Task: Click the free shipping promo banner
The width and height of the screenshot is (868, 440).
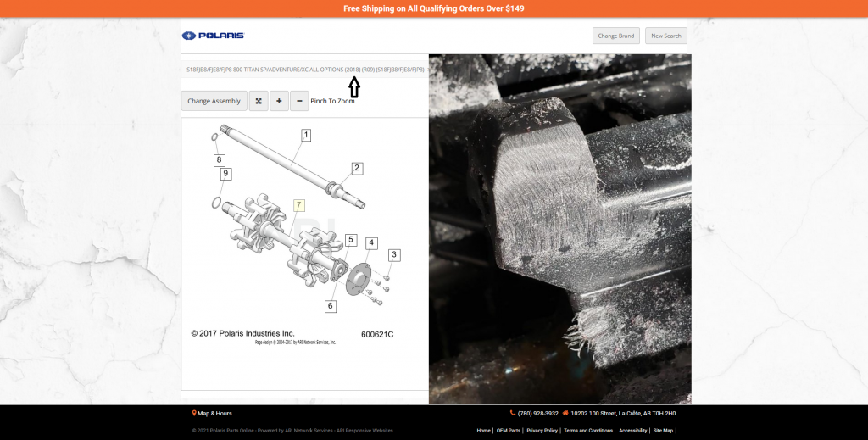Action: [x=434, y=8]
